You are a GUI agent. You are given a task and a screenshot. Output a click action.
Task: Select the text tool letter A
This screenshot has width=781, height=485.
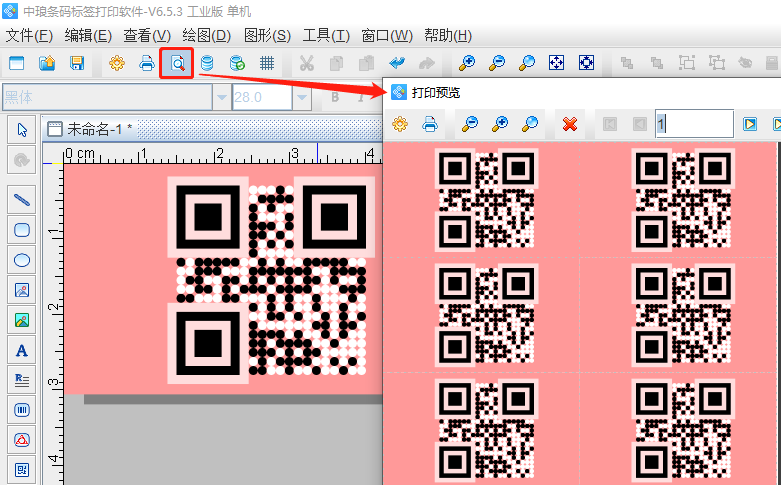coord(21,350)
